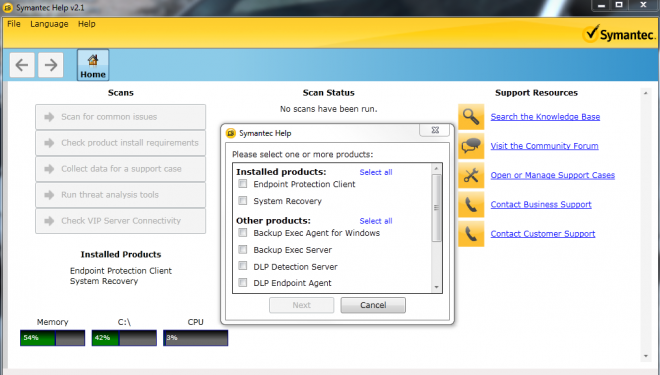Open the Home toolbar icon
This screenshot has height=375, width=660.
[93, 65]
